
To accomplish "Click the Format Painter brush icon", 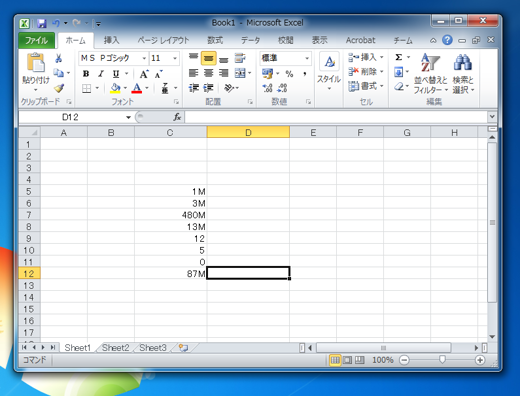I will (x=59, y=88).
